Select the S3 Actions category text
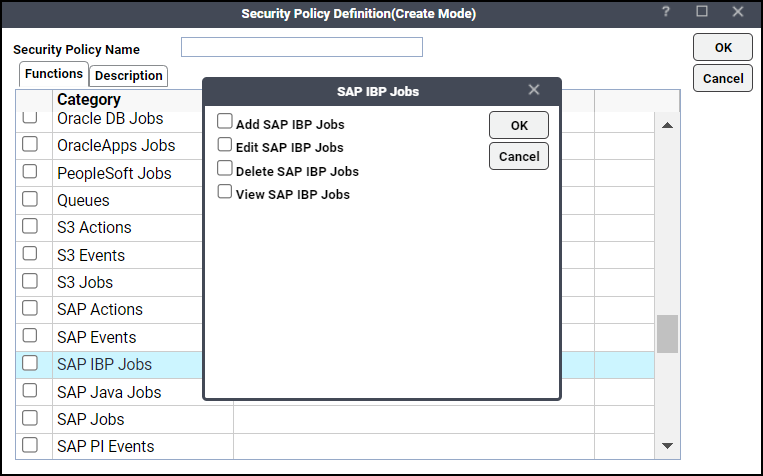The width and height of the screenshot is (763, 476). coord(94,227)
